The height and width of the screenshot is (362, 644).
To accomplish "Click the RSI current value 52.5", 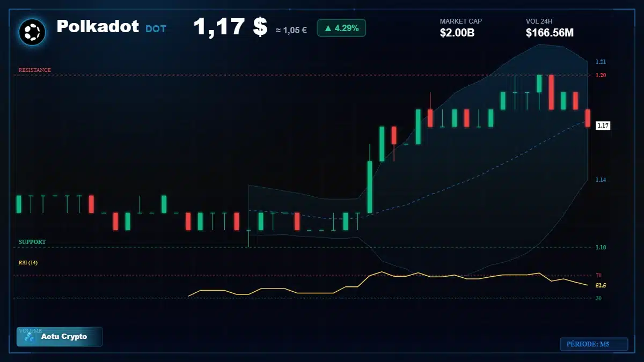I will click(x=601, y=286).
